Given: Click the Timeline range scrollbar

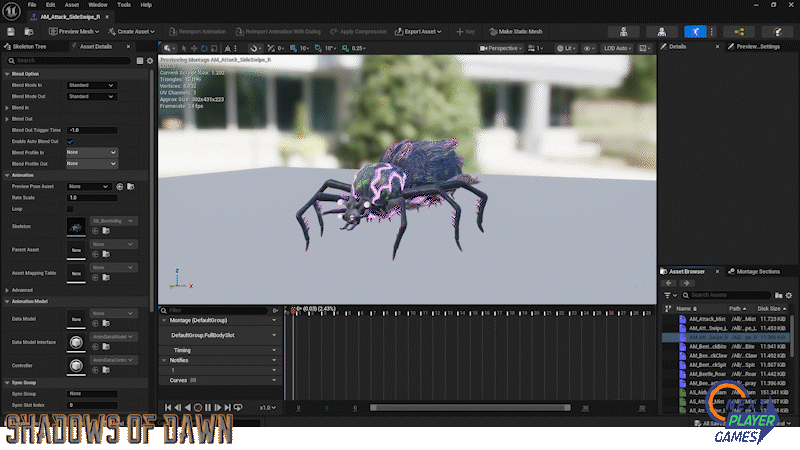Looking at the screenshot, I should coord(470,408).
